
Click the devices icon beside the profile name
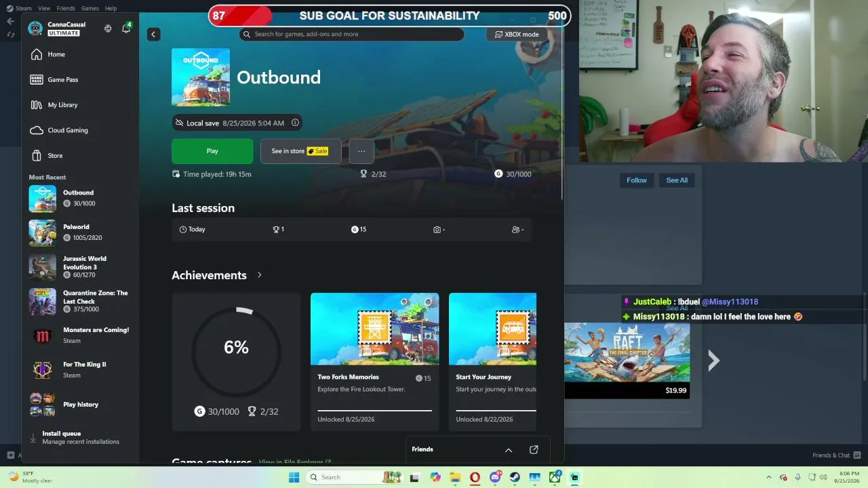[108, 28]
